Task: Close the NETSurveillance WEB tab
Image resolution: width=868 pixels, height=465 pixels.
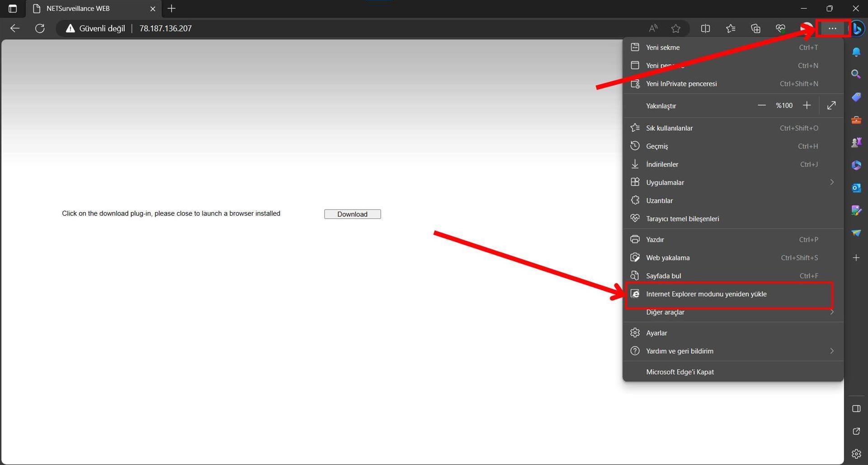Action: tap(153, 9)
